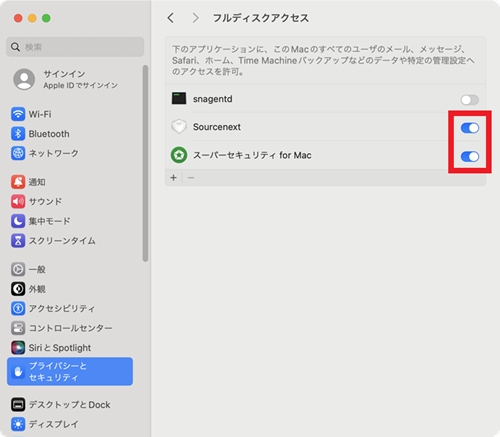
Task: Select プライバシーとセキュリティ in sidebar
Action: (x=70, y=371)
